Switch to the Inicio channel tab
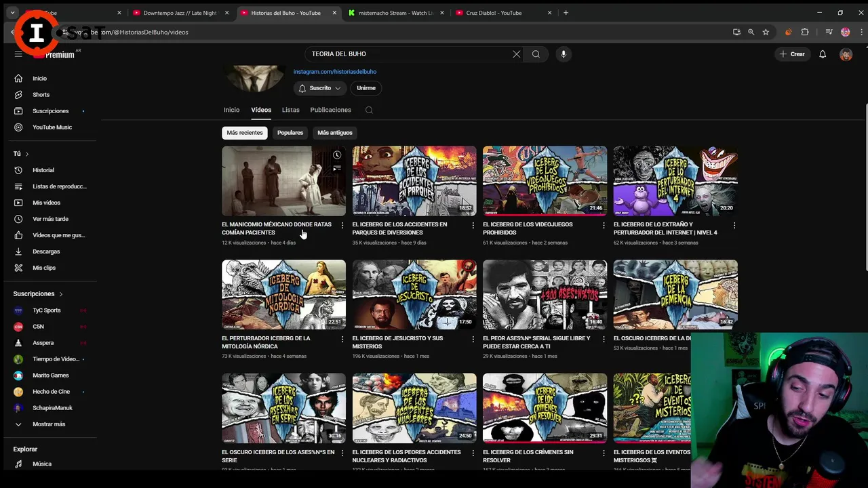Screen dimensions: 868x488 click(x=232, y=110)
